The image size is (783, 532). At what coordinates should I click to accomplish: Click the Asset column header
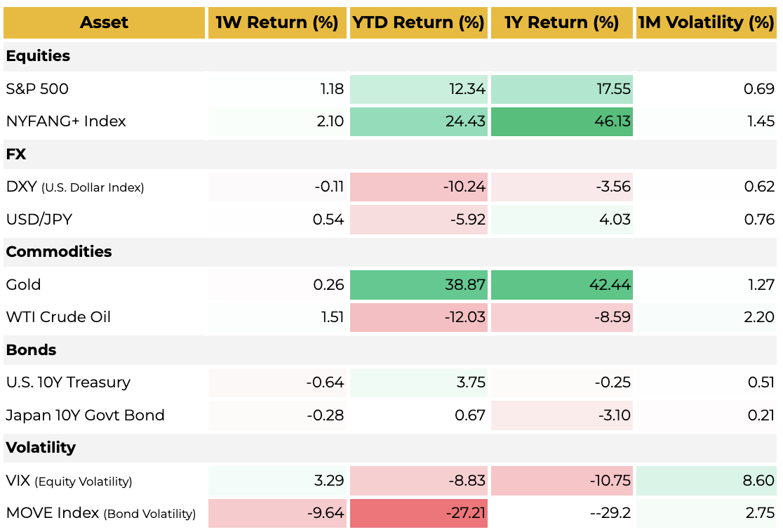pos(104,22)
